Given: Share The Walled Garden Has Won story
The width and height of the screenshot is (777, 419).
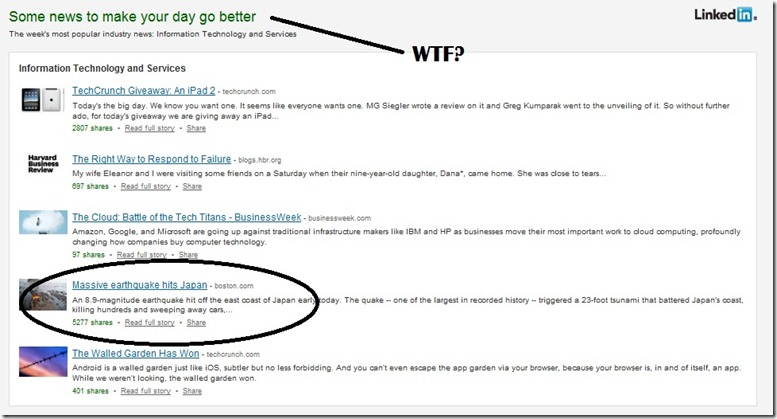Looking at the screenshot, I should tap(192, 391).
